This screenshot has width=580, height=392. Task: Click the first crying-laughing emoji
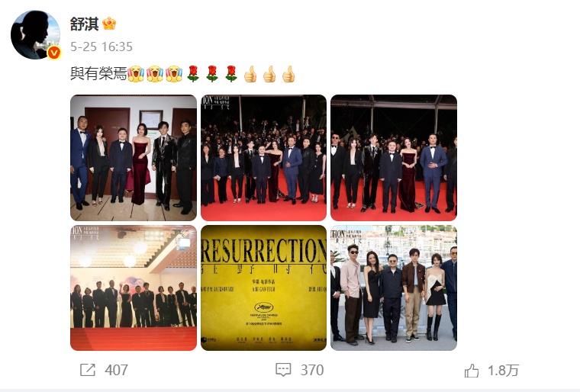[x=136, y=73]
